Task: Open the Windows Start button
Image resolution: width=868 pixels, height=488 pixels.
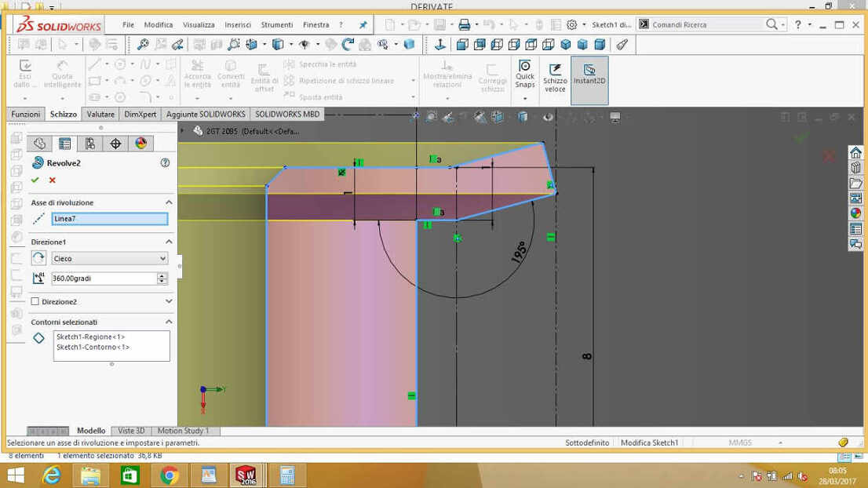Action: pyautogui.click(x=16, y=475)
